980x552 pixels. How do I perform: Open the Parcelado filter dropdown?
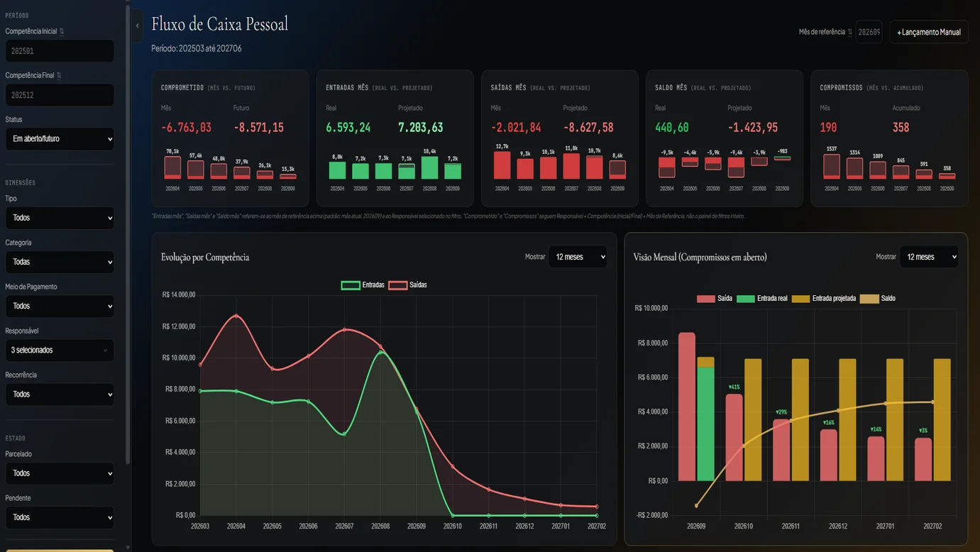click(x=60, y=473)
